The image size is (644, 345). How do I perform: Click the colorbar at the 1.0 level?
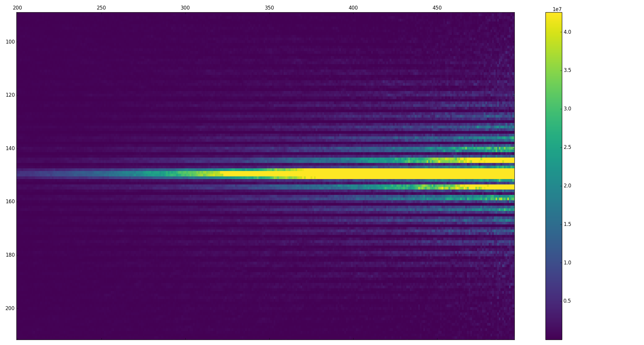(x=554, y=263)
